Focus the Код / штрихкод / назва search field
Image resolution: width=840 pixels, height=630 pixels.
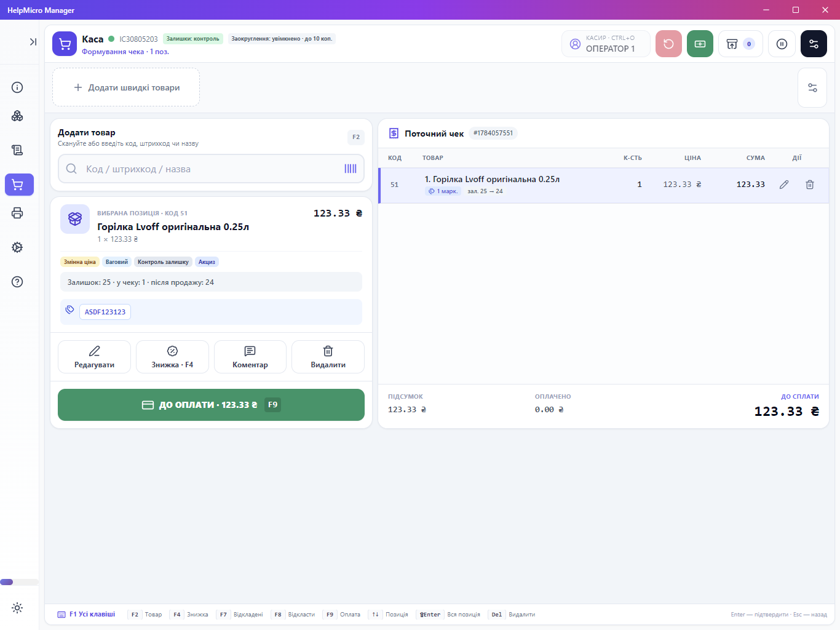(211, 169)
